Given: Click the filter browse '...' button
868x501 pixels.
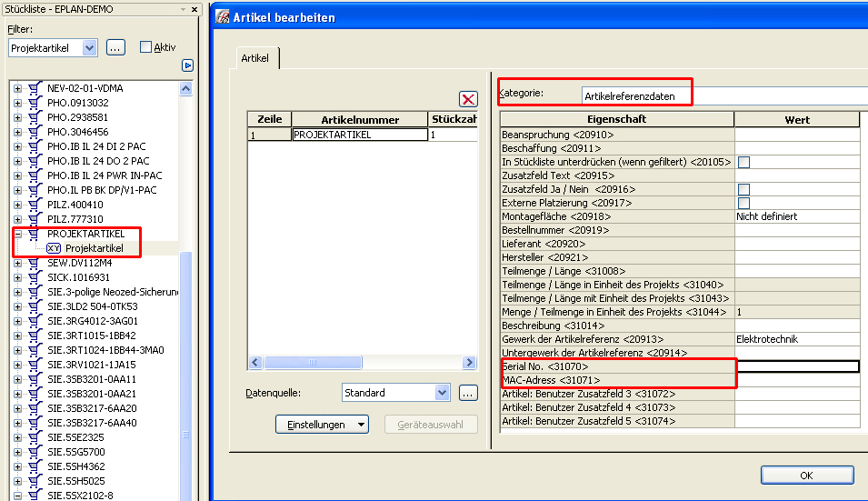Looking at the screenshot, I should 115,47.
